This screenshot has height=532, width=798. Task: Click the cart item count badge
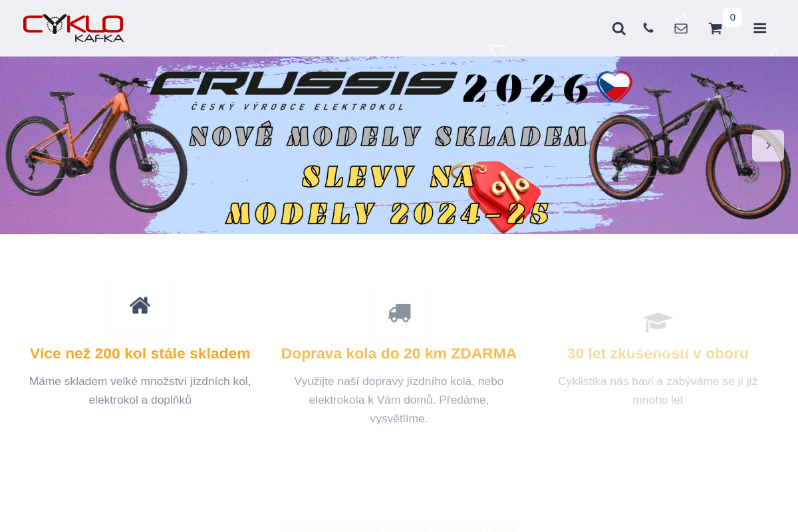pos(732,17)
